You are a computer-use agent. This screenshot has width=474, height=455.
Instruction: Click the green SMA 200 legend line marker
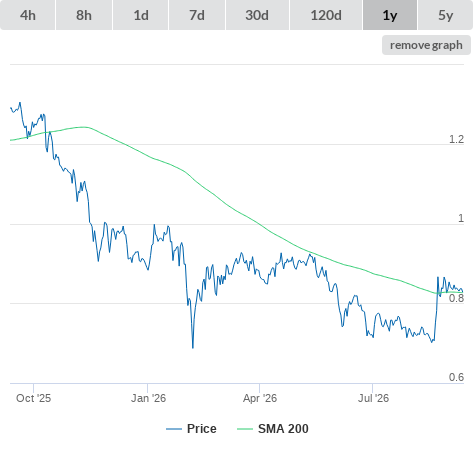click(245, 429)
